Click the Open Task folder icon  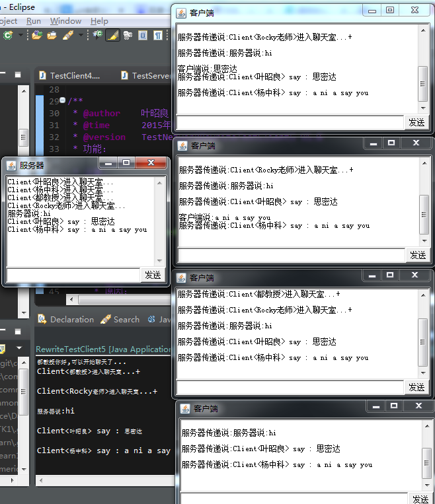[x=52, y=36]
